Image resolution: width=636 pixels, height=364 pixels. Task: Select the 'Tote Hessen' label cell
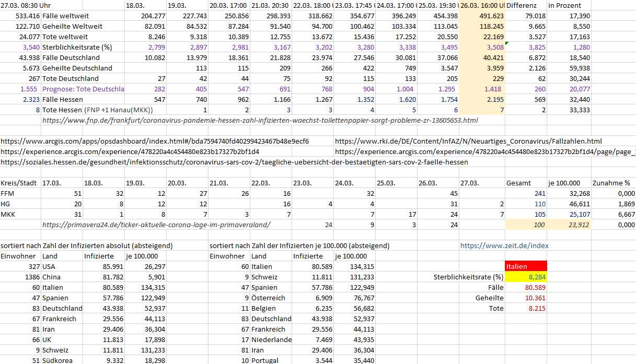tap(62, 110)
